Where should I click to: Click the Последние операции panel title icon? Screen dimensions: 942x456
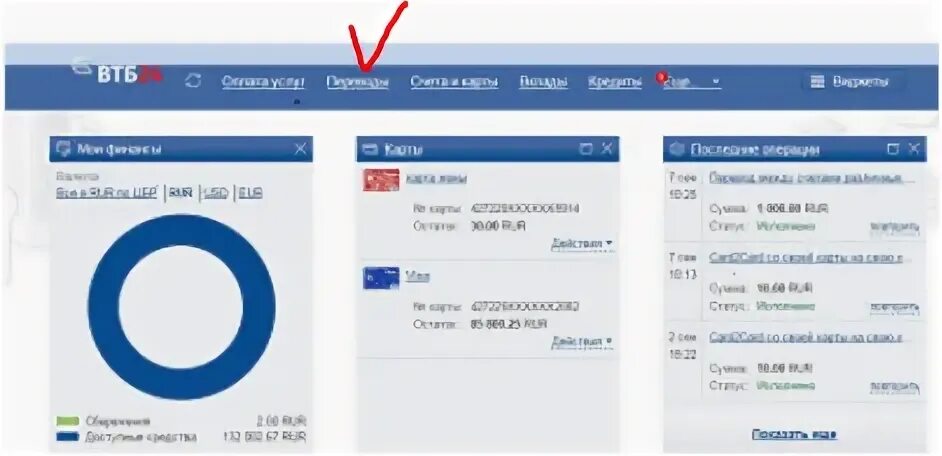tap(677, 148)
